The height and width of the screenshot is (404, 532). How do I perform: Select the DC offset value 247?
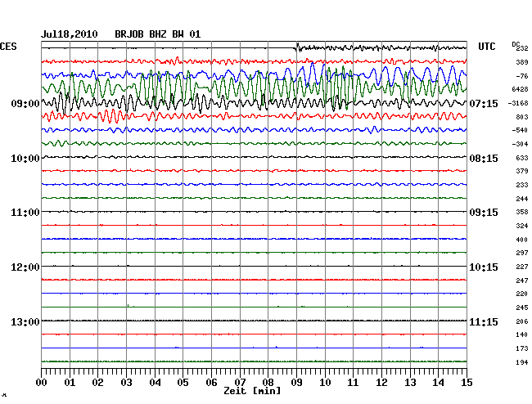click(522, 281)
